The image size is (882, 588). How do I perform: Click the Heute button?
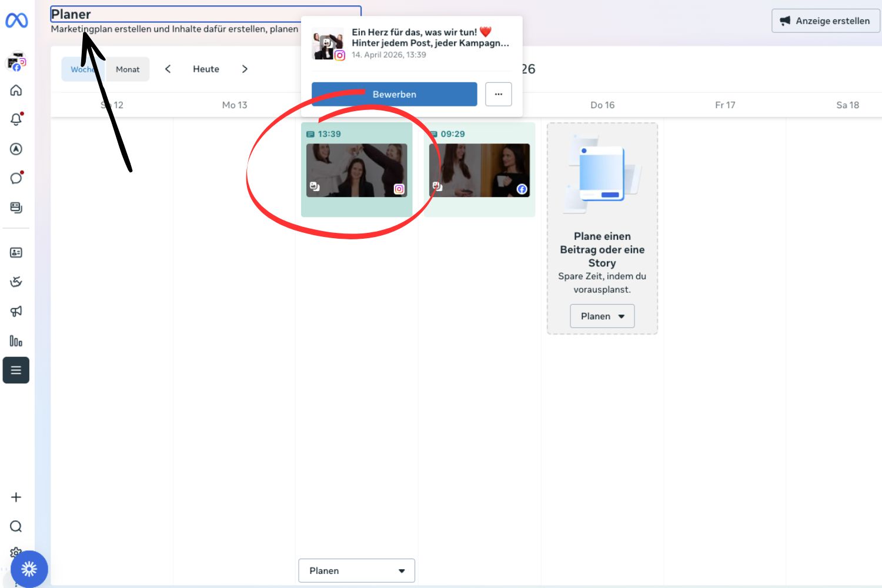point(206,69)
